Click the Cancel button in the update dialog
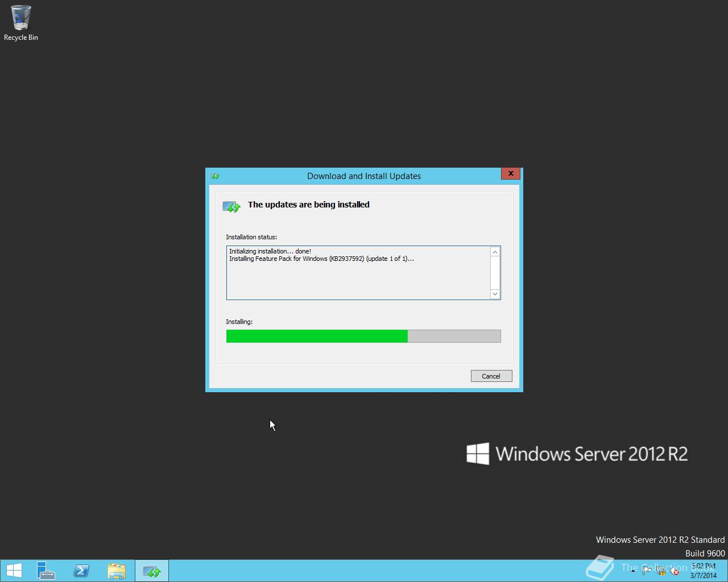 pos(491,376)
